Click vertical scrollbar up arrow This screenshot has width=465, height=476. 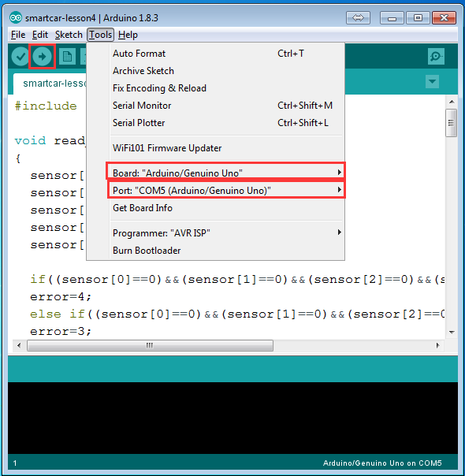click(x=452, y=102)
